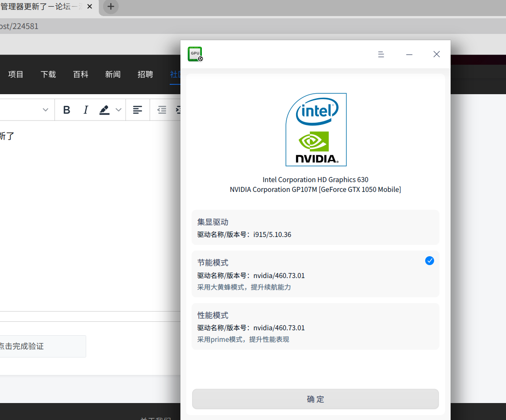
Task: Open the paragraph style dropdown
Action: [45, 110]
